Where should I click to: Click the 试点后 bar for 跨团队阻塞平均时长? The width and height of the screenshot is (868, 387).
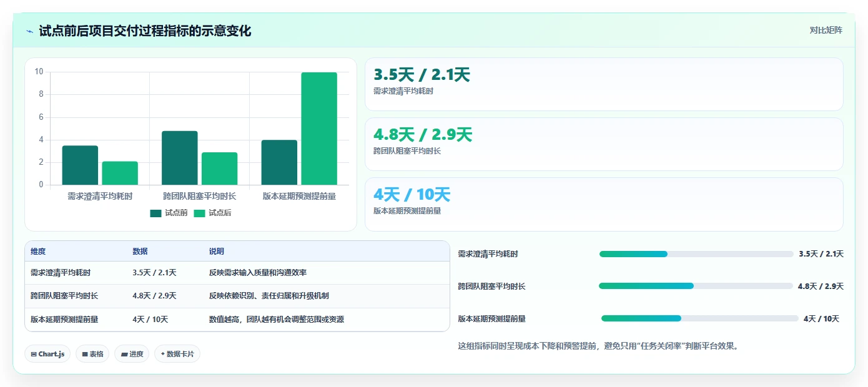coord(220,169)
